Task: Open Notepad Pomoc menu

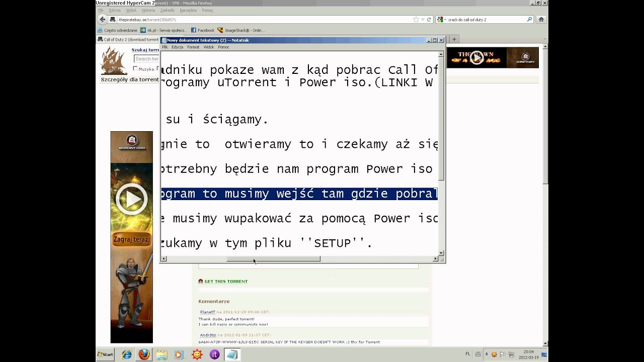Action: click(x=223, y=47)
